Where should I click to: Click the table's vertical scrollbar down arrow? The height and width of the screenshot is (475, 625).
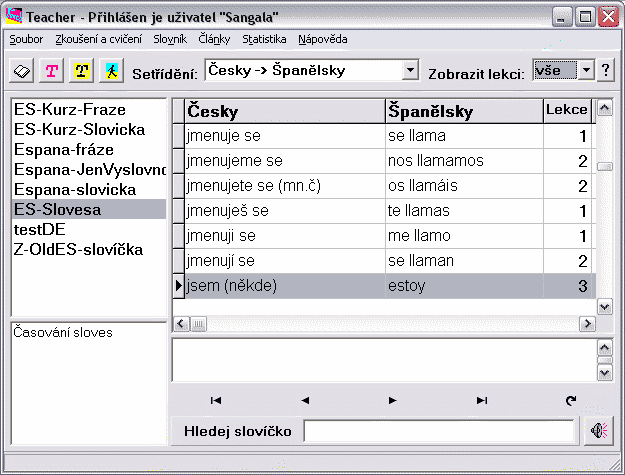pyautogui.click(x=604, y=306)
